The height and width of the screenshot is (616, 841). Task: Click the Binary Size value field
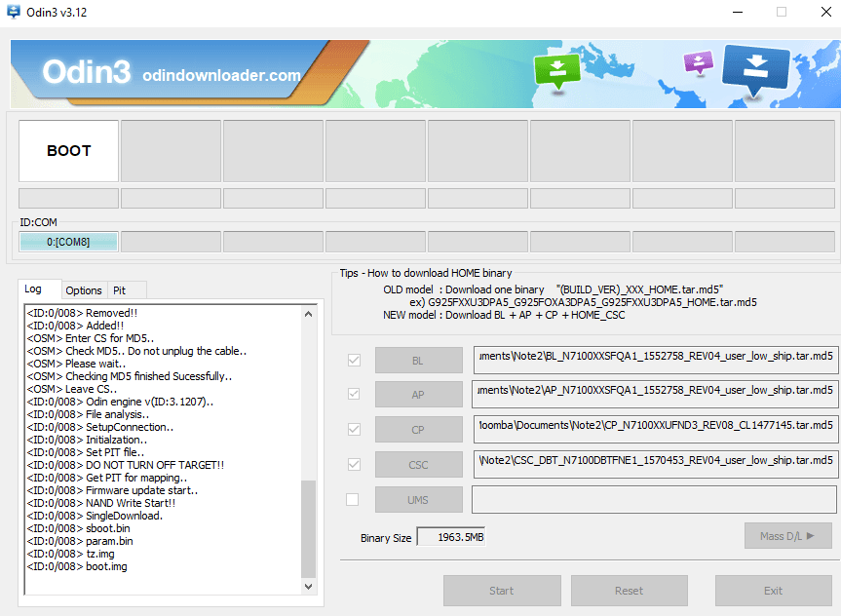451,537
